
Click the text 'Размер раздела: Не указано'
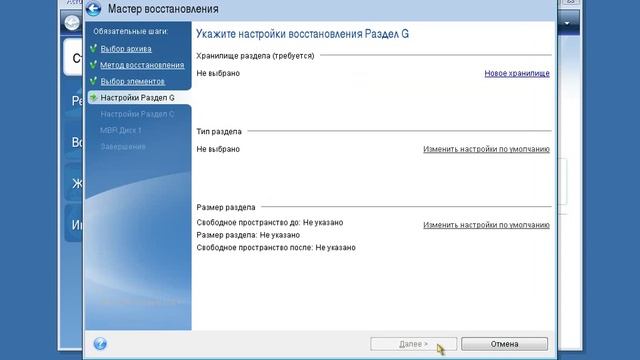click(248, 235)
